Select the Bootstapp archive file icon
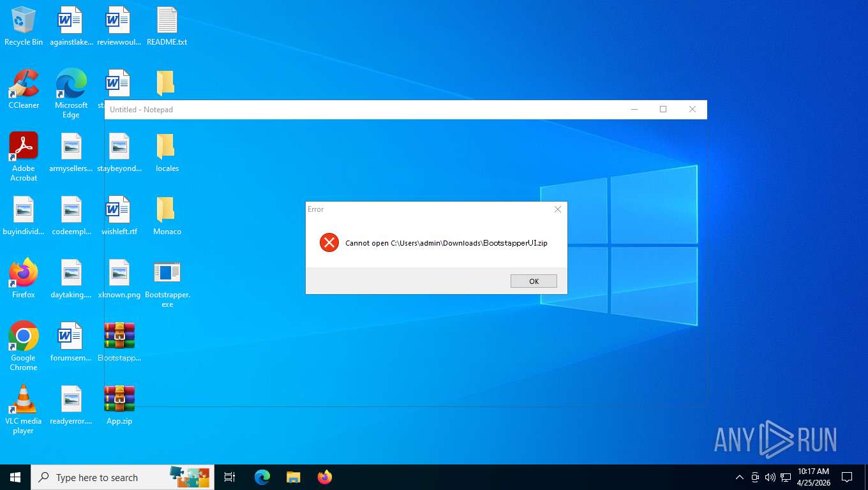Viewport: 868px width, 490px height. pyautogui.click(x=119, y=342)
